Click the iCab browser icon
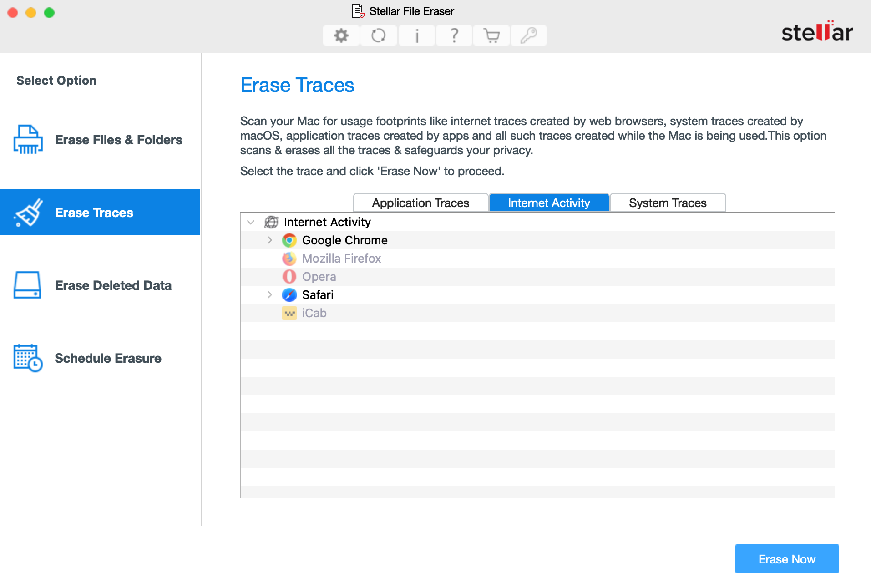This screenshot has height=588, width=871. pyautogui.click(x=289, y=313)
